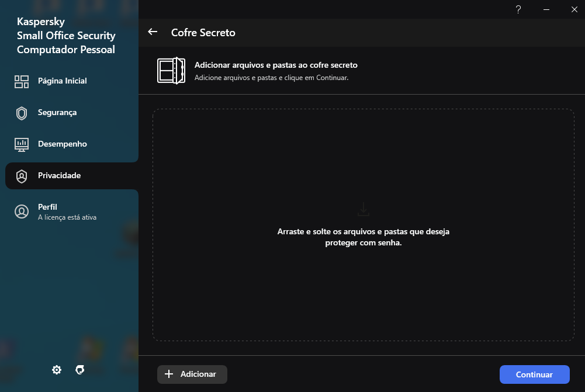Minimize the Kaspersky window

point(546,9)
